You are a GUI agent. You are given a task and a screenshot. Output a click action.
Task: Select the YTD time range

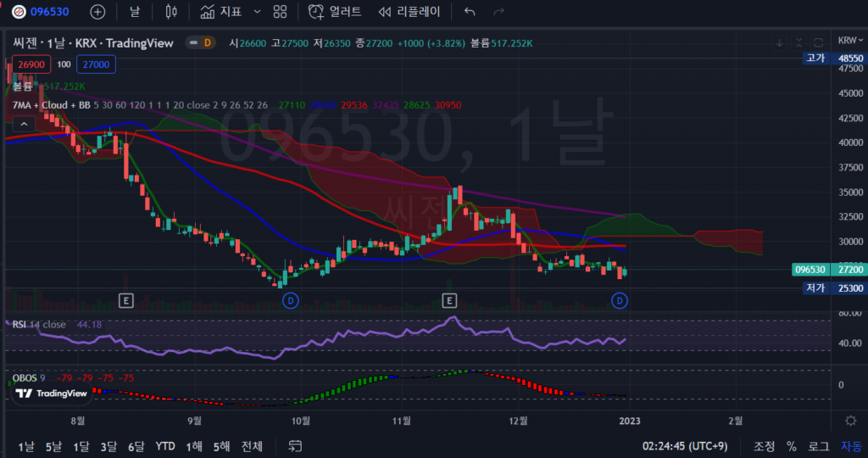[x=165, y=446]
